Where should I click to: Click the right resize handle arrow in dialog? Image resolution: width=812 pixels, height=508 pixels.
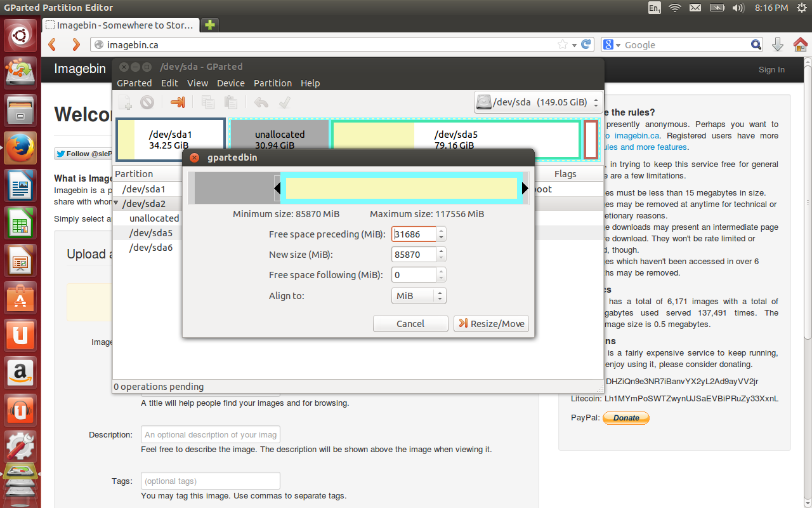point(525,189)
